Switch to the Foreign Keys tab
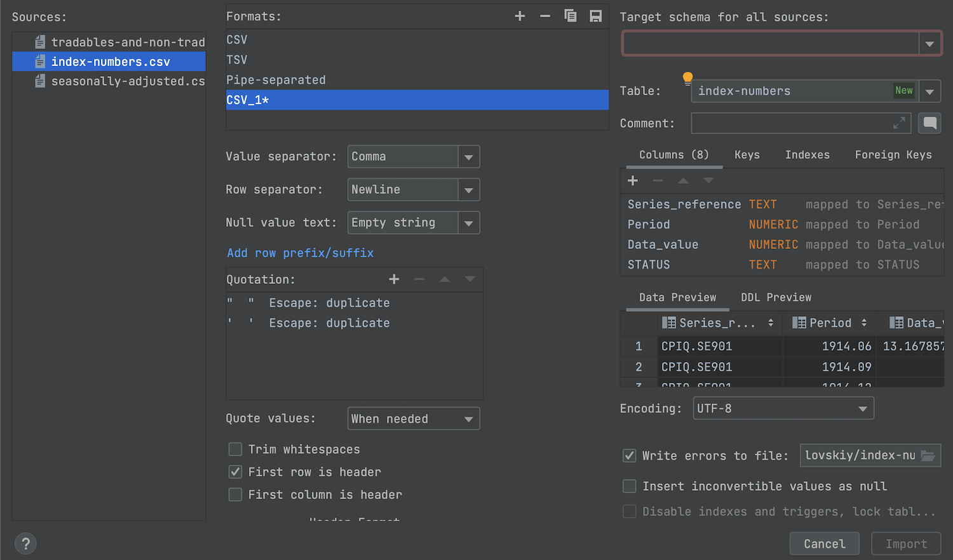The image size is (953, 560). coord(893,155)
